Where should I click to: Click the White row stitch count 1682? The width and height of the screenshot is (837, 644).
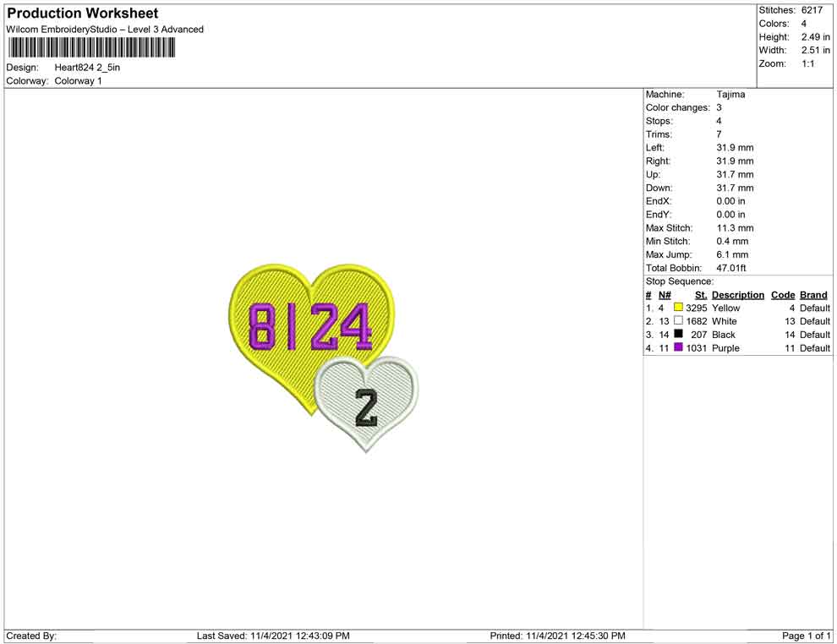697,321
